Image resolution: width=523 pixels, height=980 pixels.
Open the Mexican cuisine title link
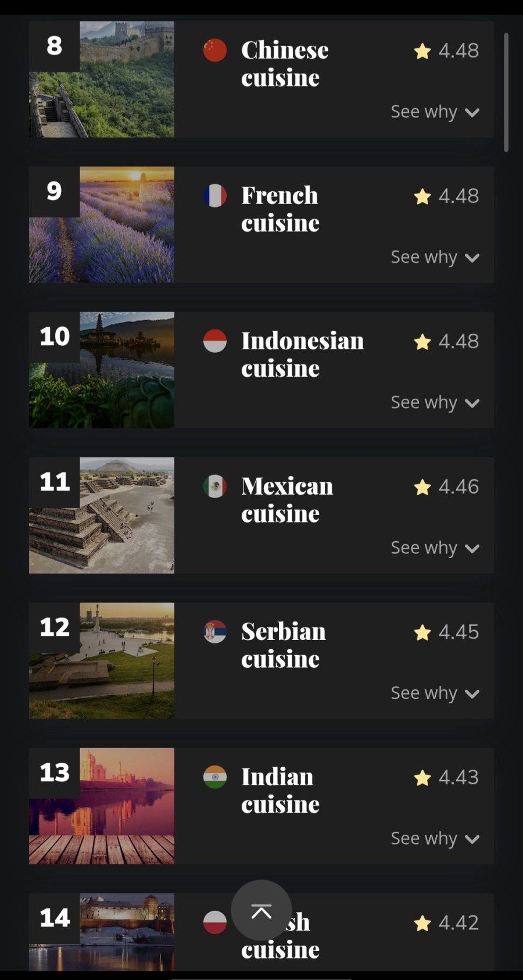[x=287, y=500]
